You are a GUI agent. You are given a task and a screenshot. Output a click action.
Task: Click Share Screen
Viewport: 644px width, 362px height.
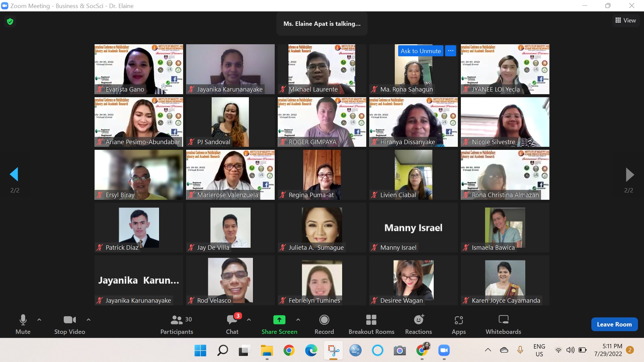(279, 324)
